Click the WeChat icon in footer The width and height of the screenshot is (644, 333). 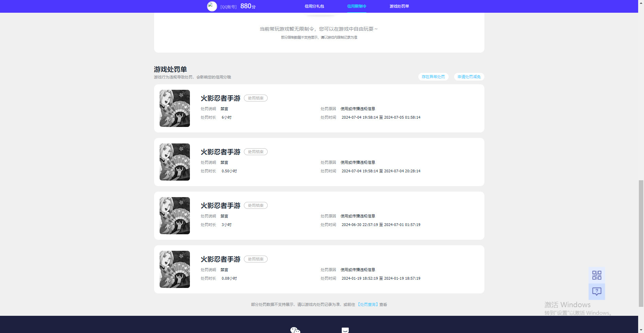pos(295,330)
